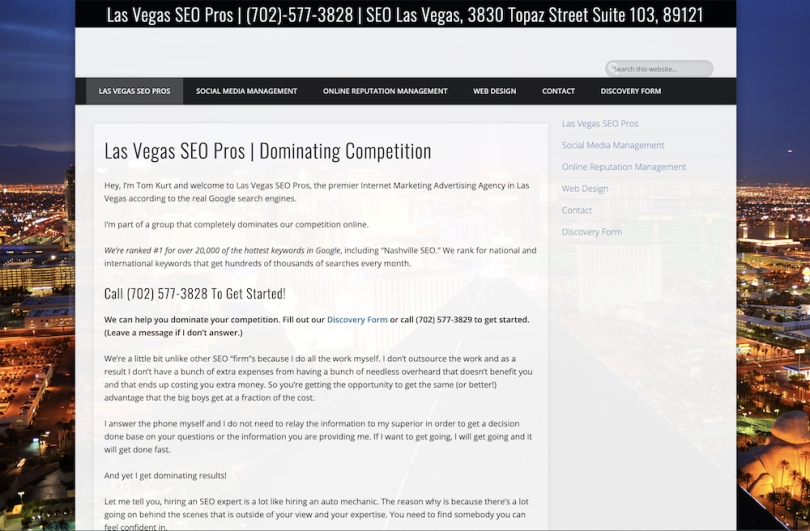Click line I'm part of a group
The width and height of the screenshot is (810, 531).
click(x=237, y=225)
